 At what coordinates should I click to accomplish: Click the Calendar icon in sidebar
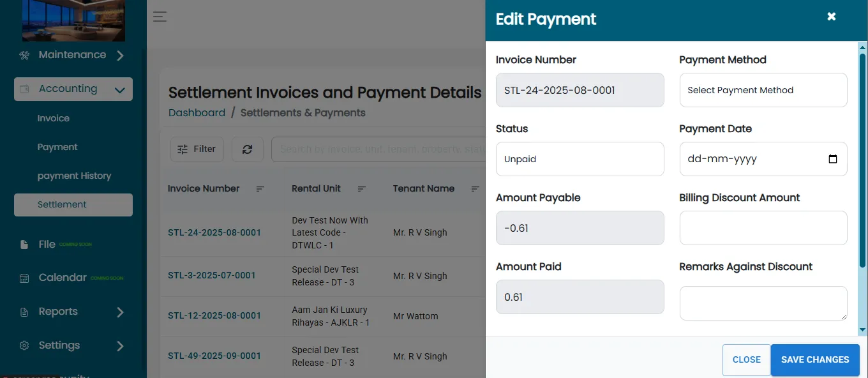pos(24,278)
